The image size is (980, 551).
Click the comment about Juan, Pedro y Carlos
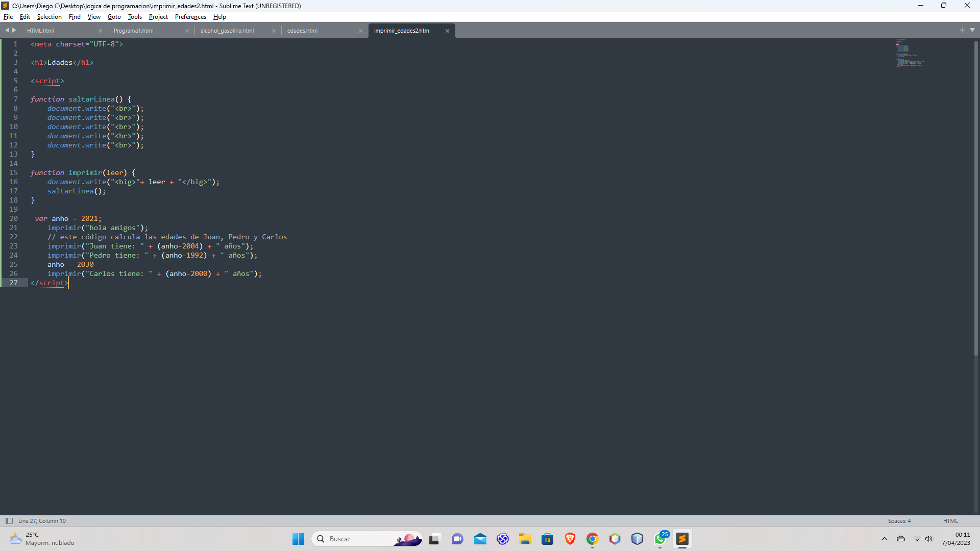pyautogui.click(x=167, y=237)
